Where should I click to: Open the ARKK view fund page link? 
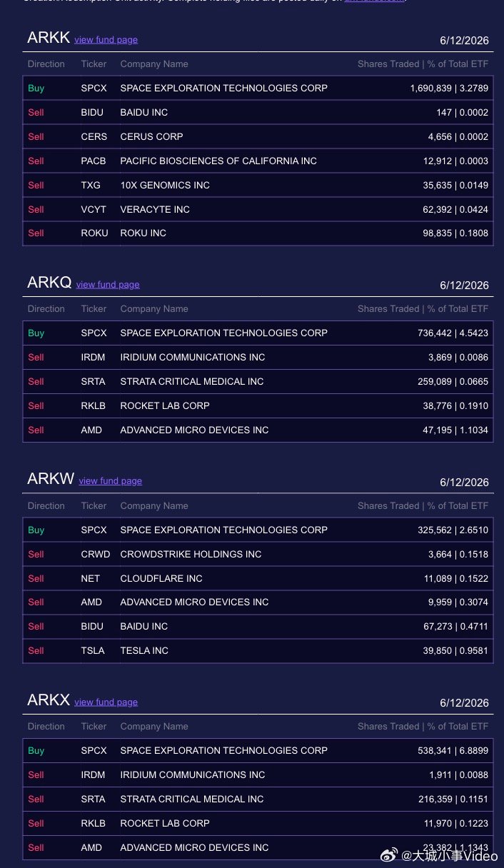coord(106,40)
